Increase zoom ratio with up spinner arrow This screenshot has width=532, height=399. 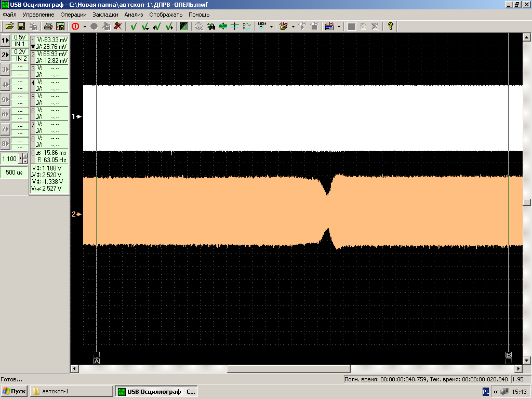point(25,156)
